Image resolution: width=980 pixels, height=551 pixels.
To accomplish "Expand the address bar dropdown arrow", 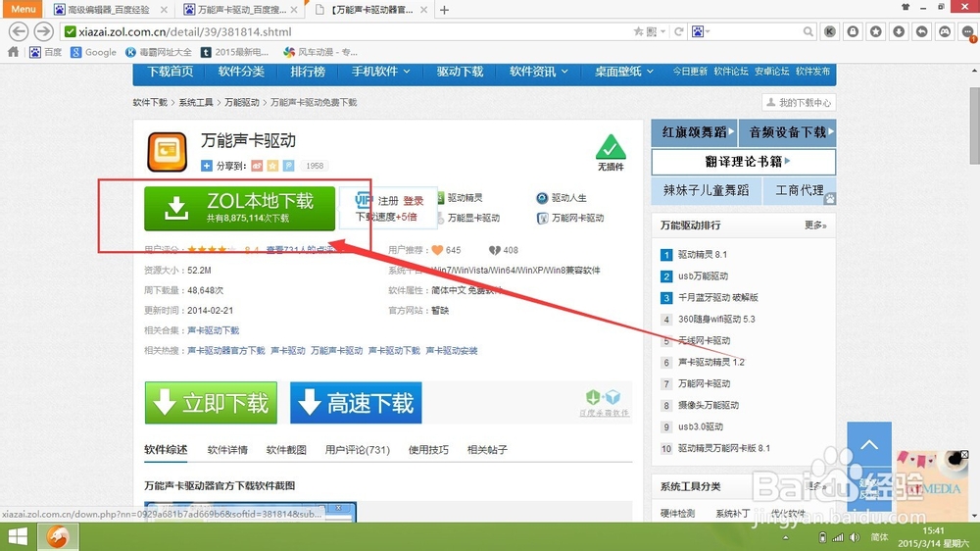I will 663,31.
